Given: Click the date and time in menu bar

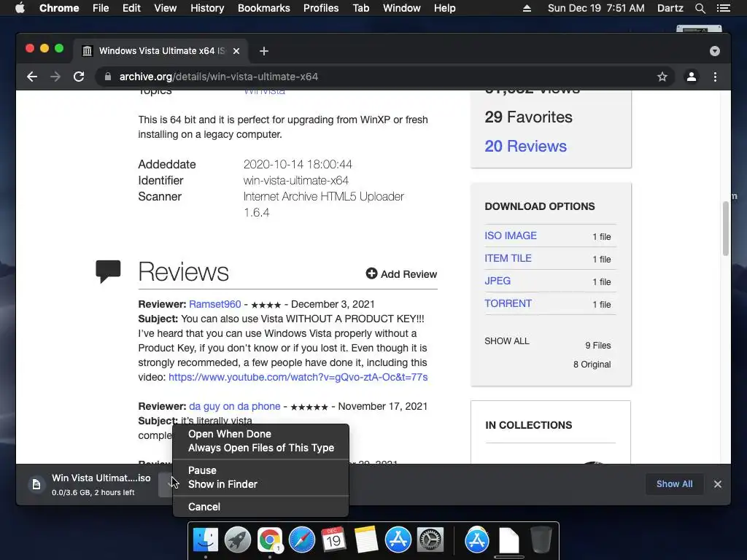Looking at the screenshot, I should point(595,8).
